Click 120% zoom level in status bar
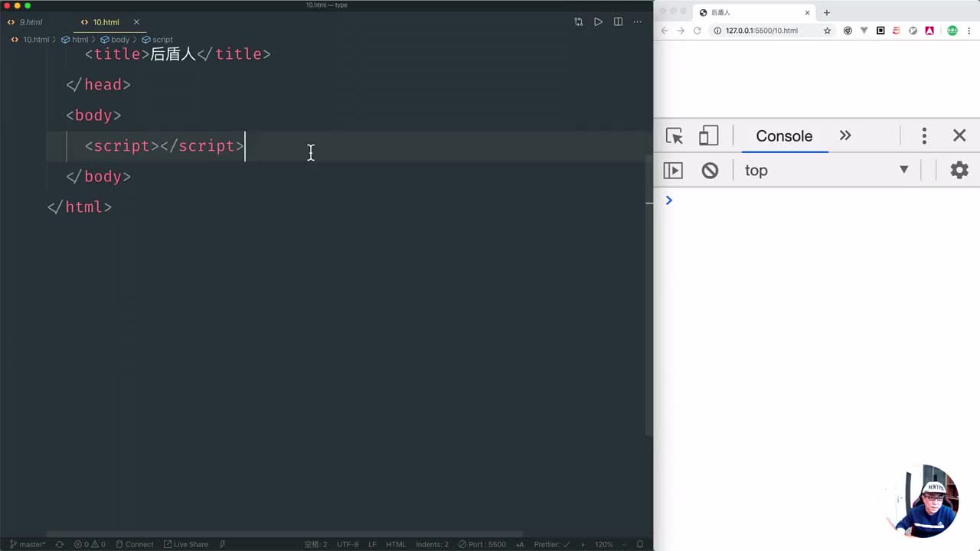Image resolution: width=980 pixels, height=551 pixels. pos(604,544)
